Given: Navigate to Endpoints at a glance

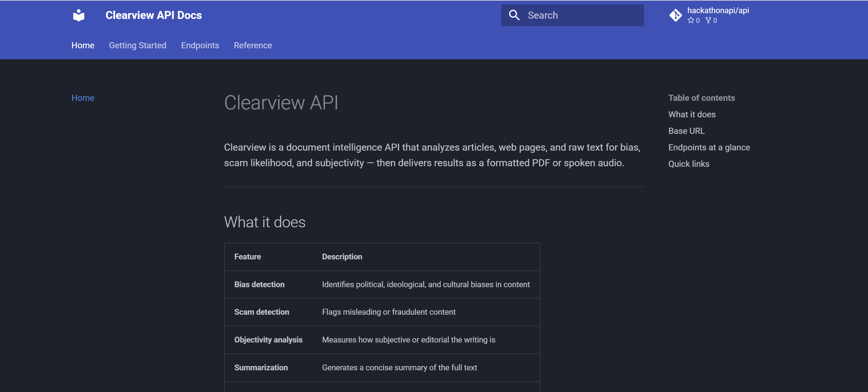Looking at the screenshot, I should [709, 148].
